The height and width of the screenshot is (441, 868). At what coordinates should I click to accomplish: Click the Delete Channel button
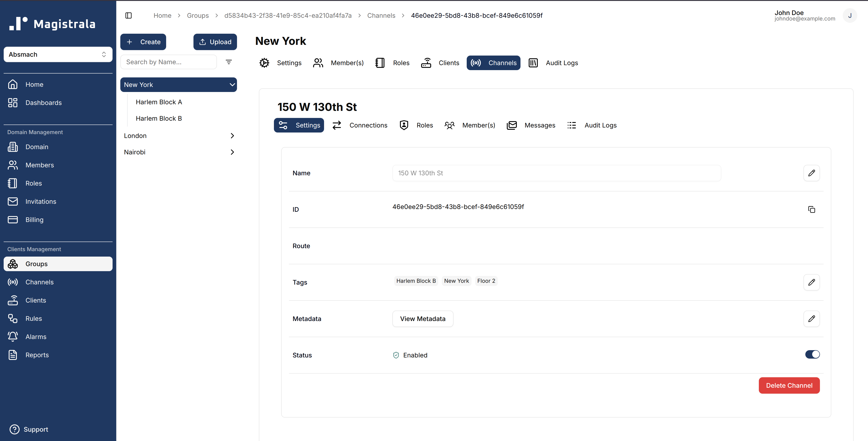(x=789, y=385)
